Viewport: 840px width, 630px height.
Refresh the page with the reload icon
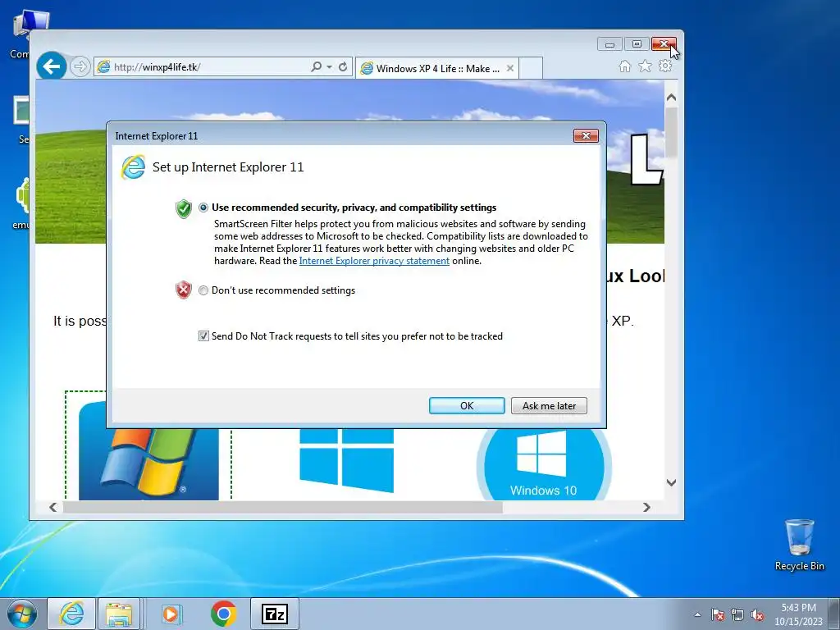click(343, 66)
